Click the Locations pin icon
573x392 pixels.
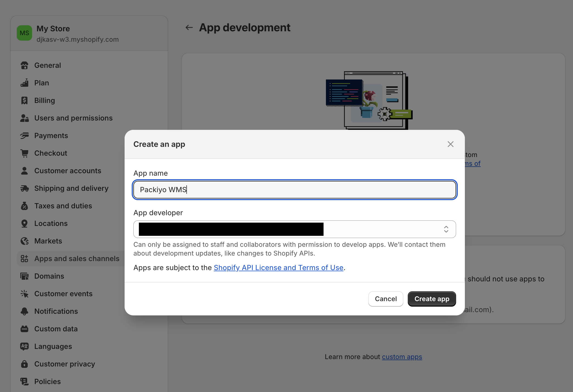24,223
